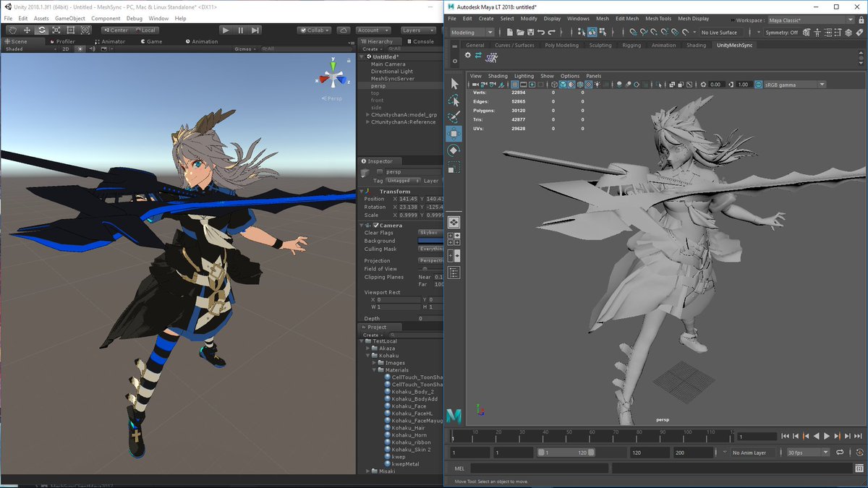The height and width of the screenshot is (488, 868).
Task: Click the Unity Pause button
Action: [x=240, y=30]
